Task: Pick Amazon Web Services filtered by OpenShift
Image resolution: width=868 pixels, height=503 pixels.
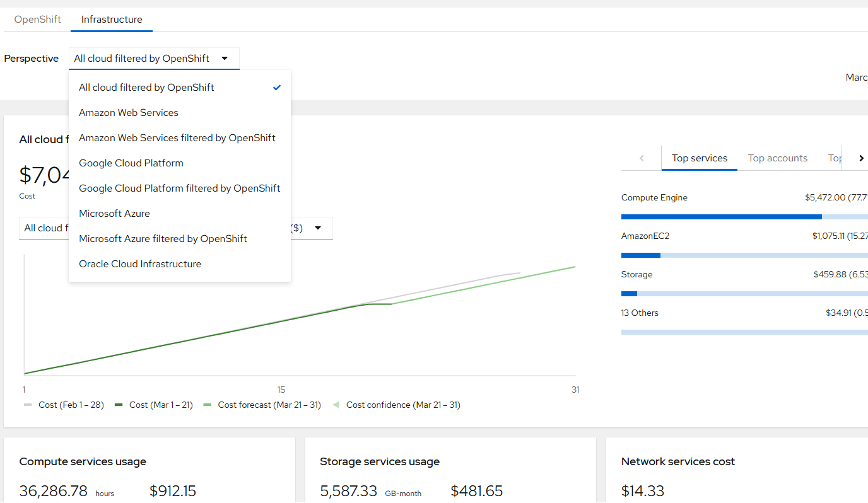Action: [180, 138]
